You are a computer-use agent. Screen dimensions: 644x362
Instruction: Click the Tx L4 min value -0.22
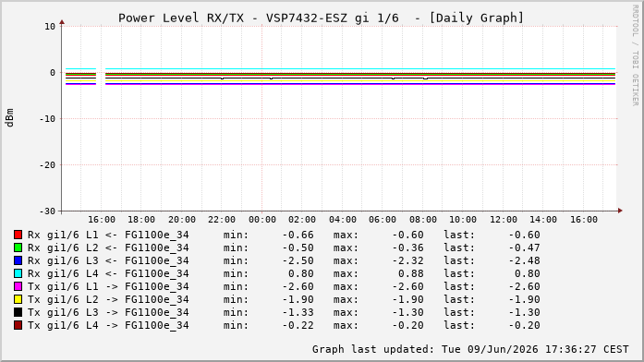[298, 325]
